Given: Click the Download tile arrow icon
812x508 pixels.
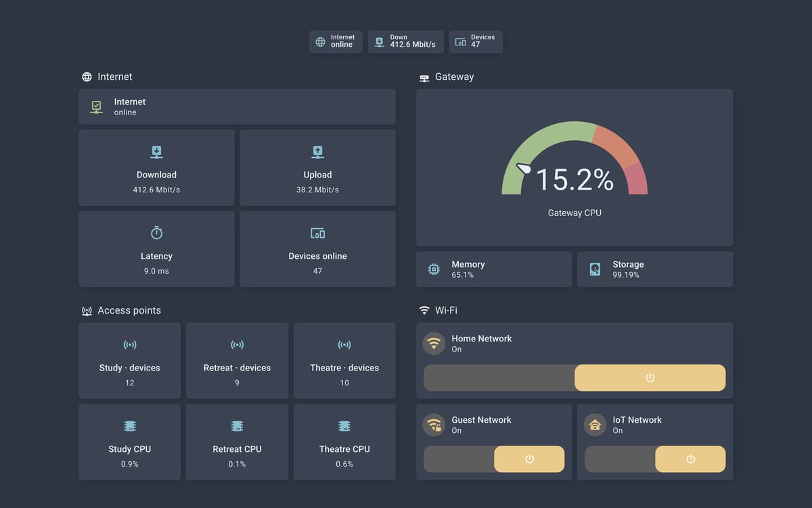Looking at the screenshot, I should coord(156,152).
